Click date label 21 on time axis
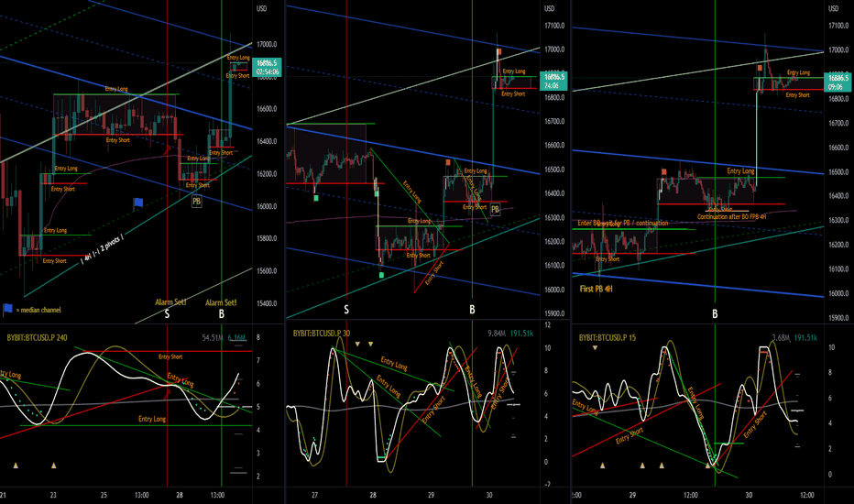854x504 pixels. coord(3,495)
